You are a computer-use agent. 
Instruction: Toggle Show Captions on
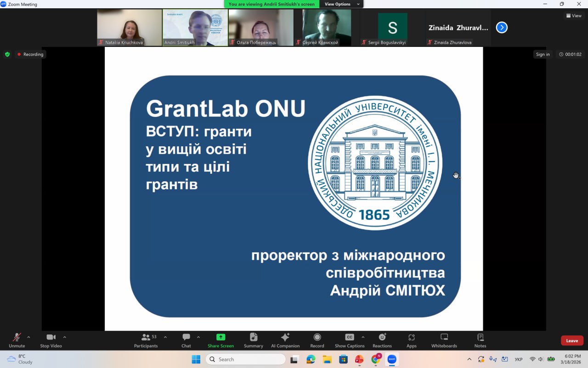tap(349, 340)
